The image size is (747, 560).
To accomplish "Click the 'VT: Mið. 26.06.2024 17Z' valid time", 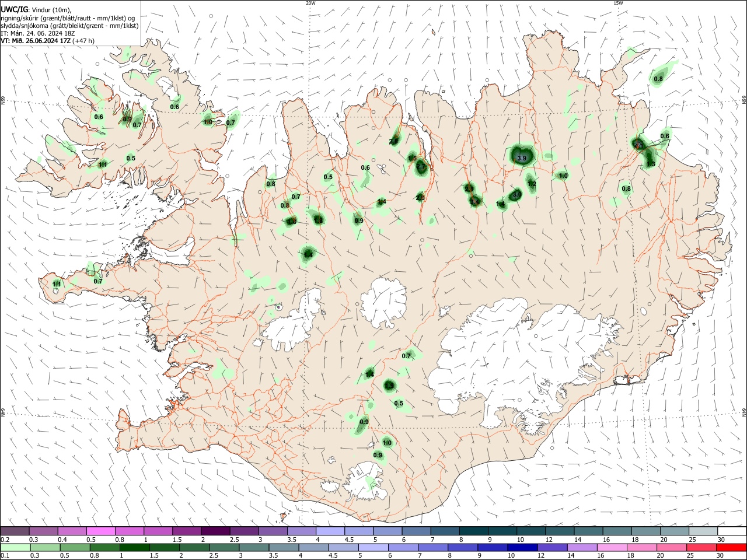I will point(35,41).
